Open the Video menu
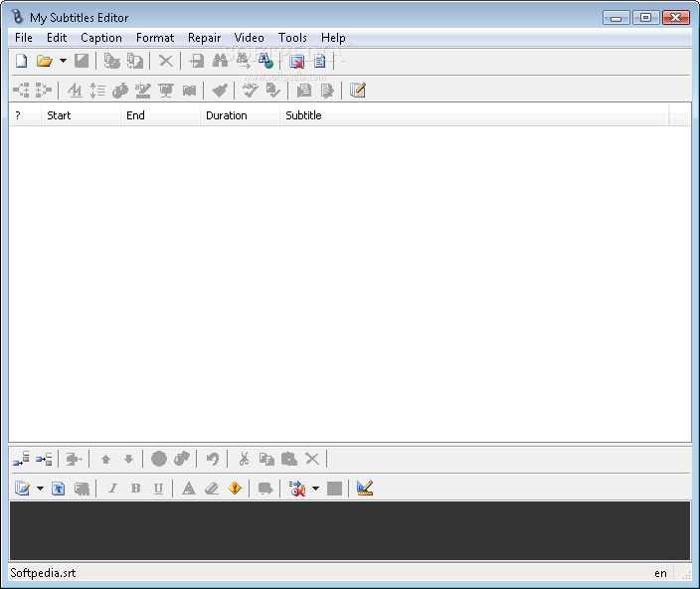The image size is (700, 589). [x=250, y=38]
